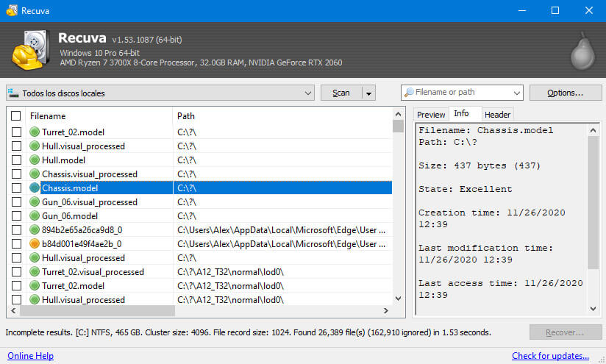
Task: Click state icon of selected Chassis.model row
Action: [x=35, y=188]
